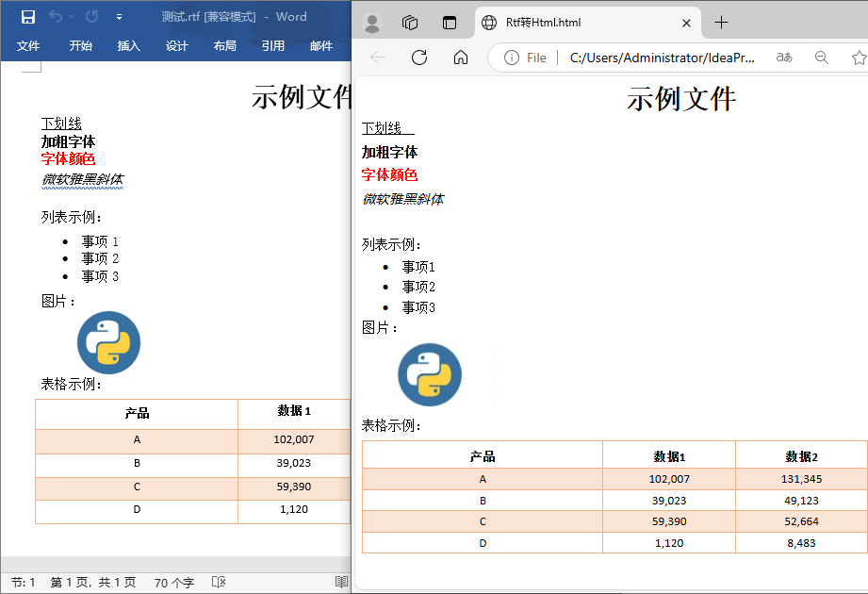The image size is (868, 594).
Task: Refresh the page in Edge
Action: pos(419,58)
